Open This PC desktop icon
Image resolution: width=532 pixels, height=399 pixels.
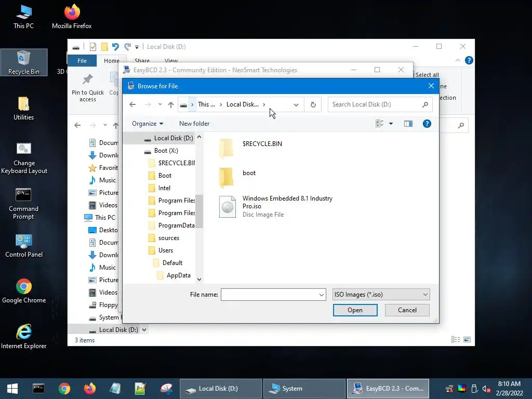pyautogui.click(x=24, y=16)
